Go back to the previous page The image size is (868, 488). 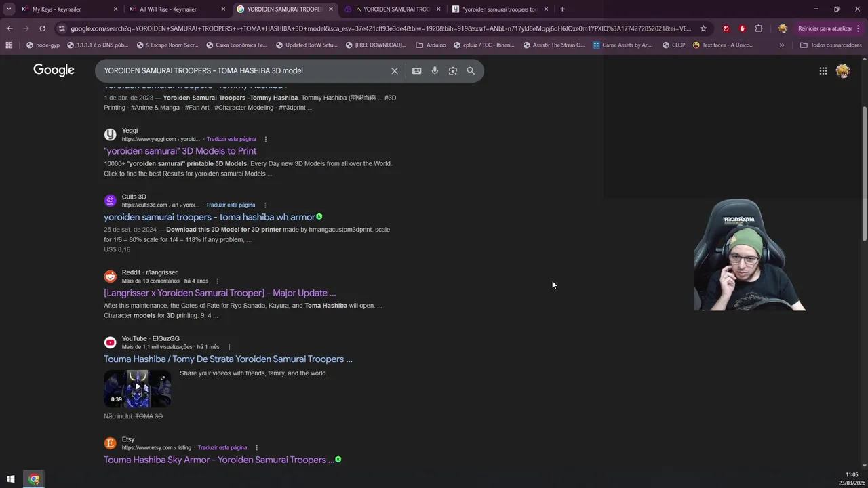(9, 28)
